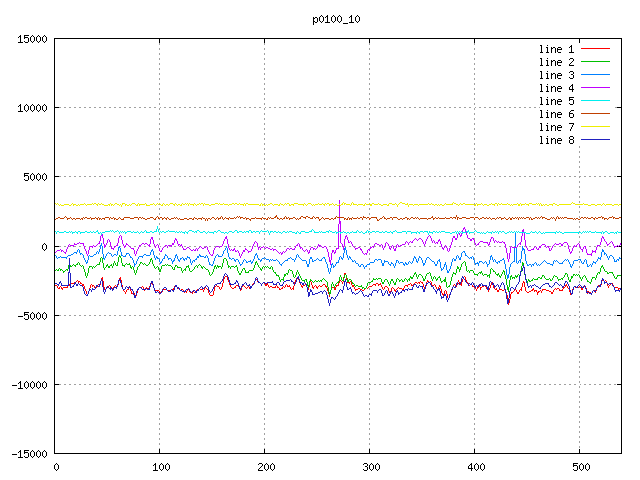Select the 'line 1' legend label

click(557, 49)
